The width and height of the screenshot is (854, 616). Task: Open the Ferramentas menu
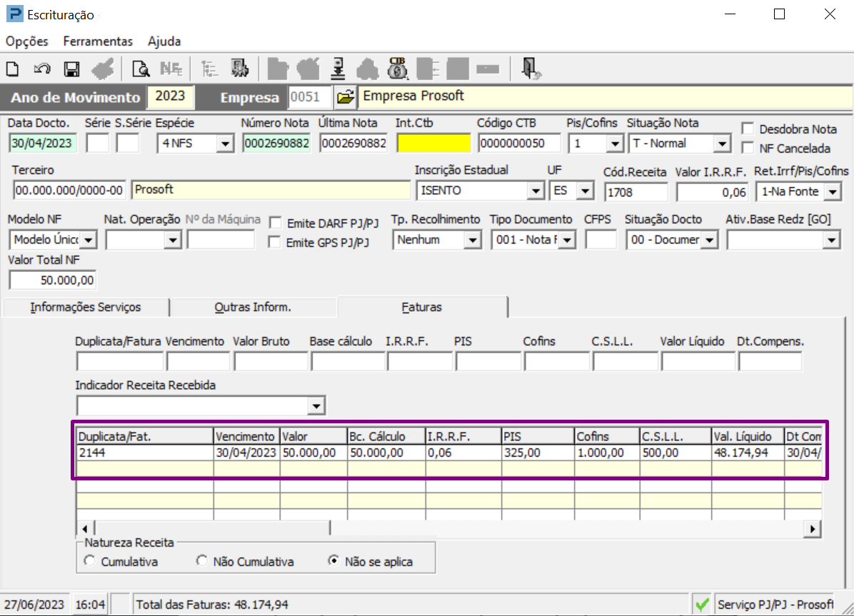(x=98, y=41)
